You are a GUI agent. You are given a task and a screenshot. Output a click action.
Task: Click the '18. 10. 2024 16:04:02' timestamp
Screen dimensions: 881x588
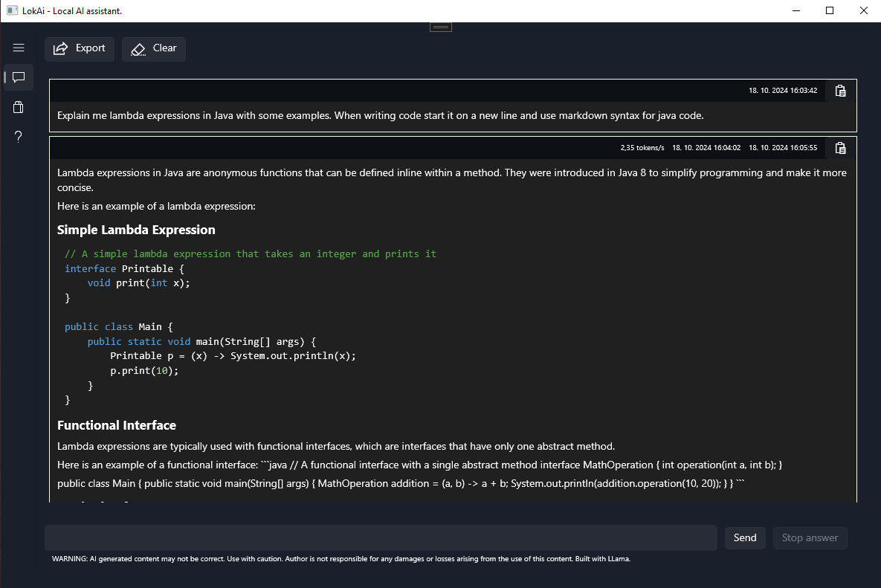pos(706,148)
